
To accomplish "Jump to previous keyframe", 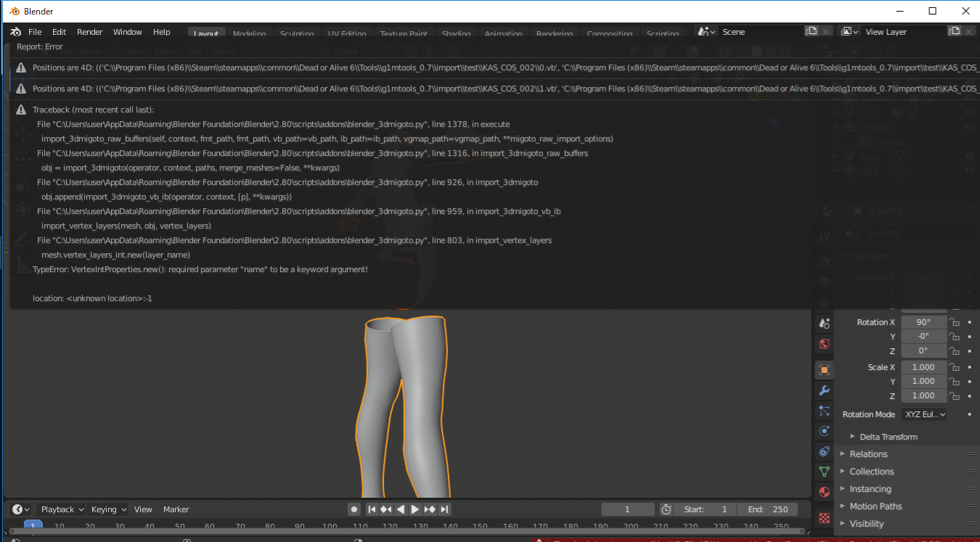I will click(386, 509).
